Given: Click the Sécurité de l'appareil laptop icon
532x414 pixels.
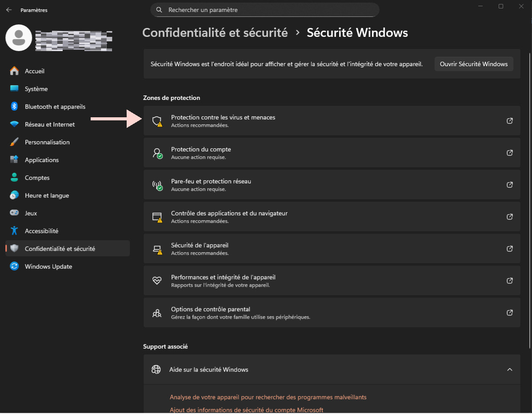Looking at the screenshot, I should tap(157, 249).
